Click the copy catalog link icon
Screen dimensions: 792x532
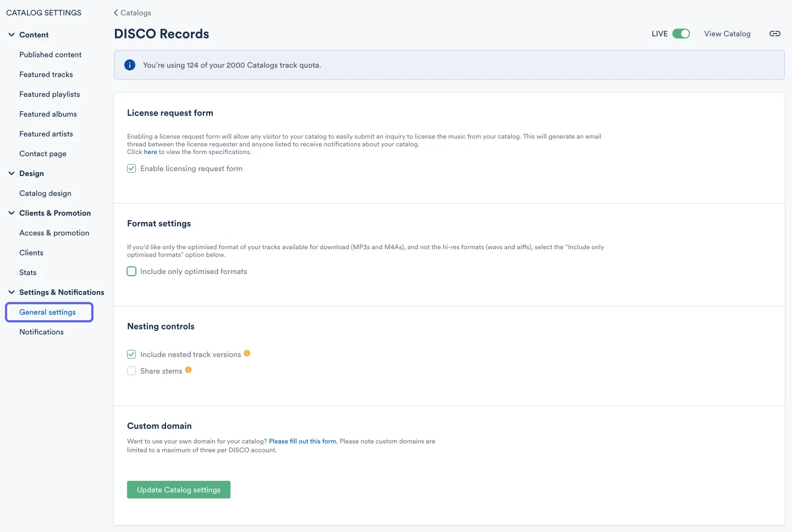[775, 34]
